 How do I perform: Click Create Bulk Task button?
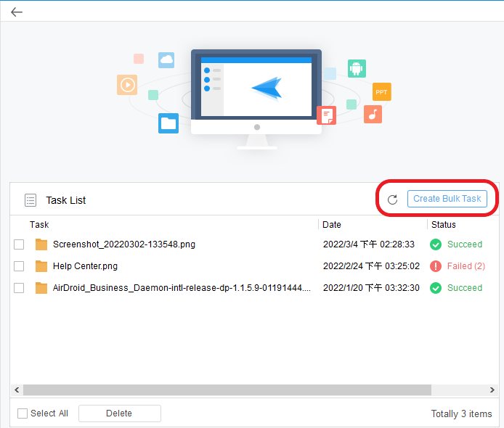[x=447, y=199]
